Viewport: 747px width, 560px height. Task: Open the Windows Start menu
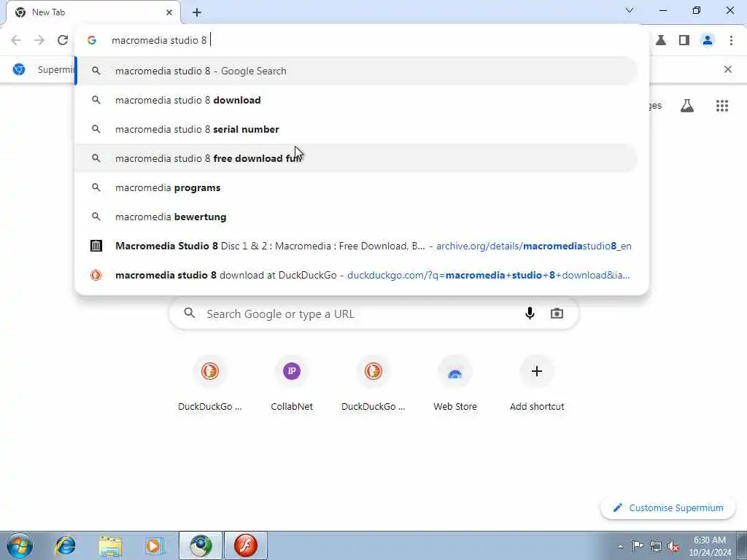[20, 545]
